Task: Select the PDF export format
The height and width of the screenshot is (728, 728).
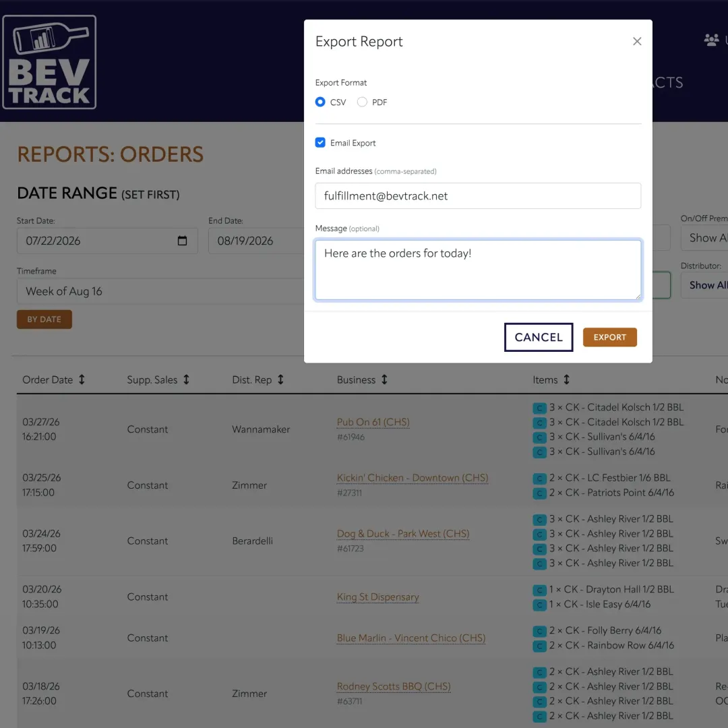Action: (x=362, y=102)
